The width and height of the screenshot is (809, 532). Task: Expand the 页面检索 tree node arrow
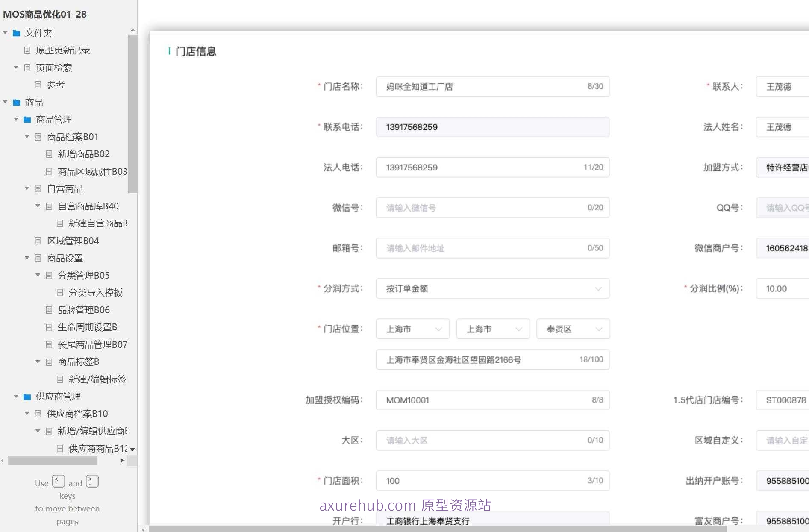[16, 68]
